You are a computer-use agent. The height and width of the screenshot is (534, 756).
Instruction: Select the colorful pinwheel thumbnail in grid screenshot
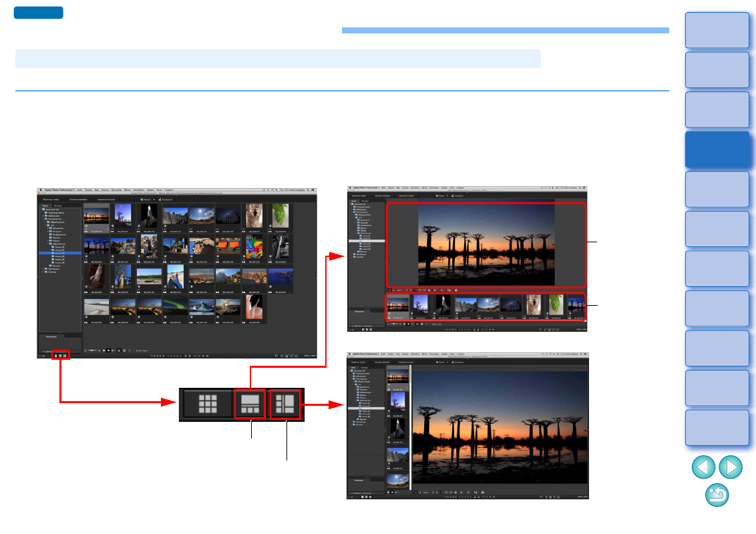(254, 247)
